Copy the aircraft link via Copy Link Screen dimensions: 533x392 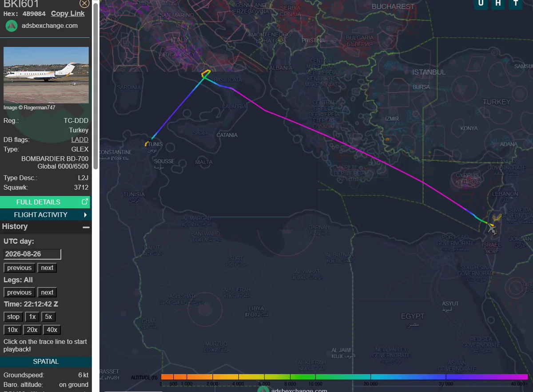pos(68,13)
